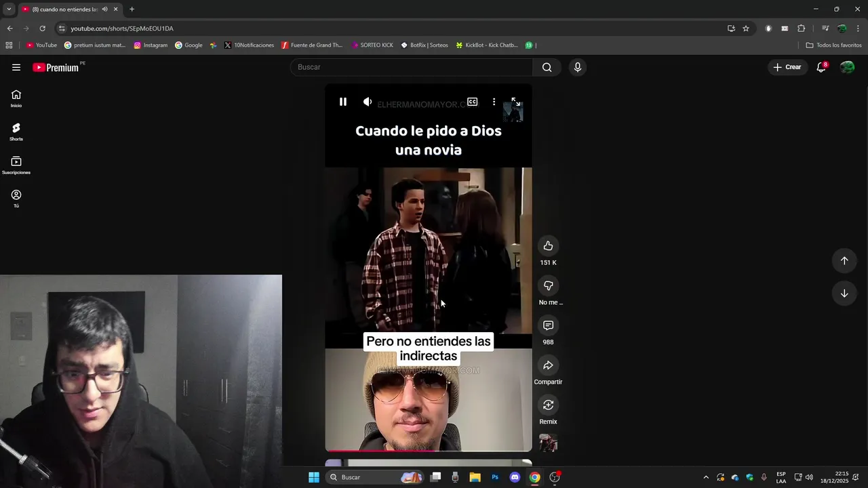The image size is (868, 488).
Task: Open the SORTEO KICK bookmark
Action: 372,45
